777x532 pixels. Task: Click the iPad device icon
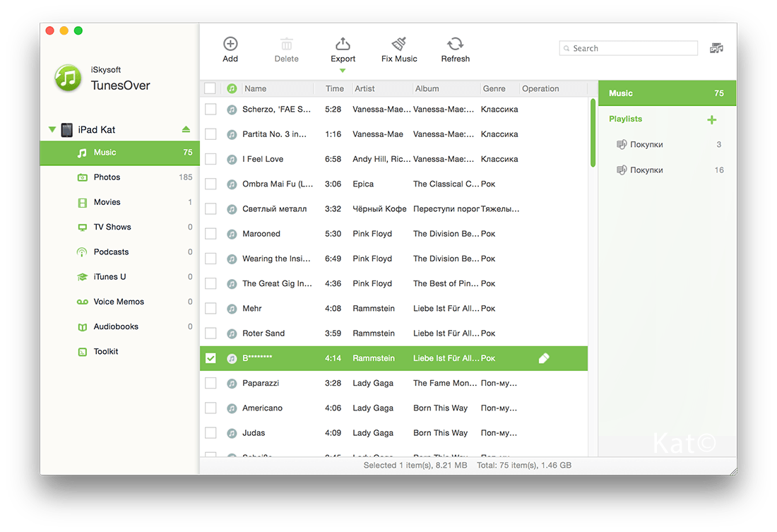(67, 130)
